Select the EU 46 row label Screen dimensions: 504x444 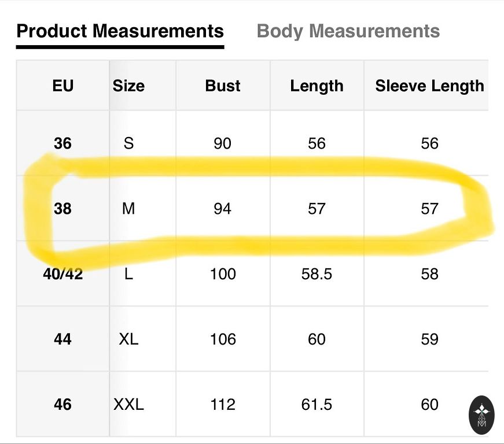pos(62,404)
